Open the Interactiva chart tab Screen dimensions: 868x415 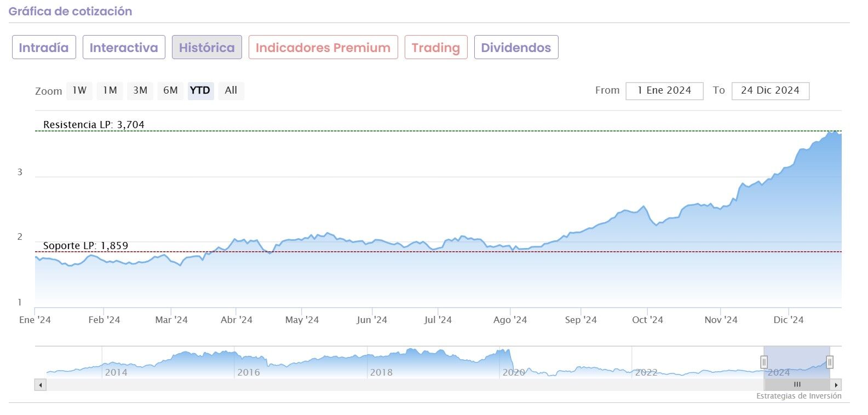124,48
